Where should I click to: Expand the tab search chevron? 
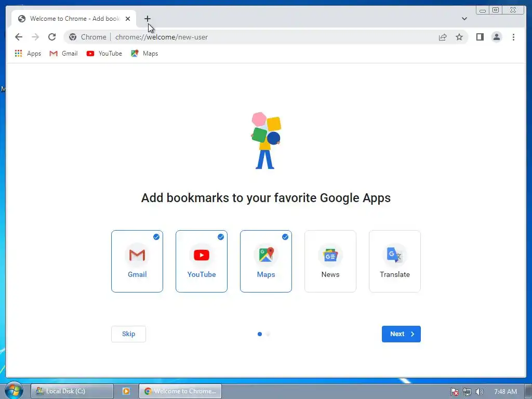tap(464, 19)
